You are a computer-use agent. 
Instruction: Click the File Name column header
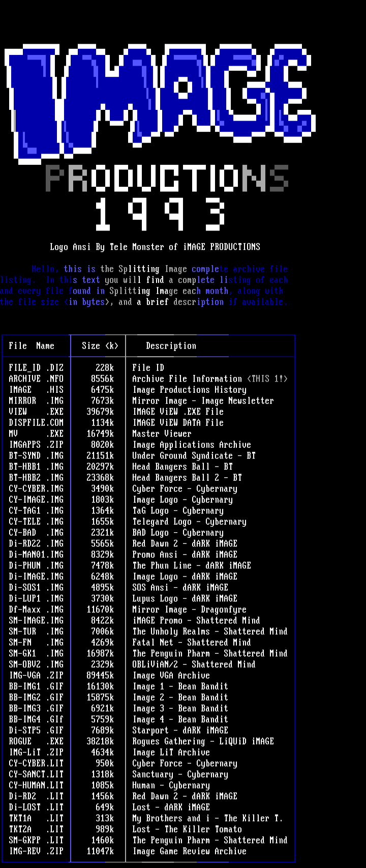(32, 346)
